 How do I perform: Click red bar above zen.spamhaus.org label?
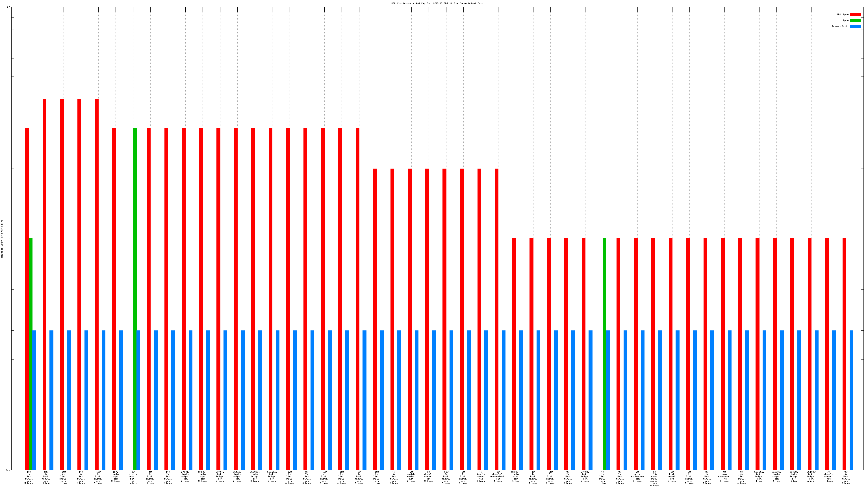pos(722,354)
